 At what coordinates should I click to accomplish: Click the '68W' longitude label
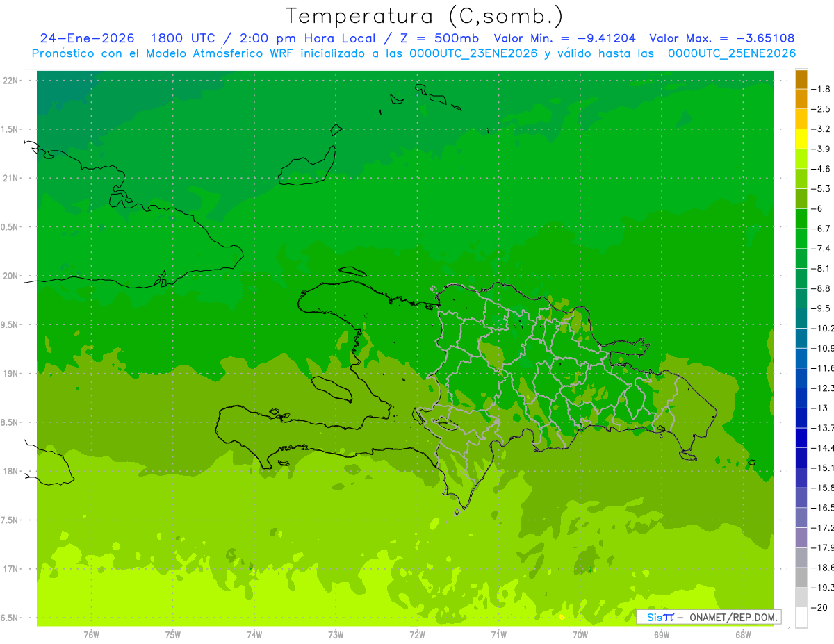pyautogui.click(x=743, y=635)
